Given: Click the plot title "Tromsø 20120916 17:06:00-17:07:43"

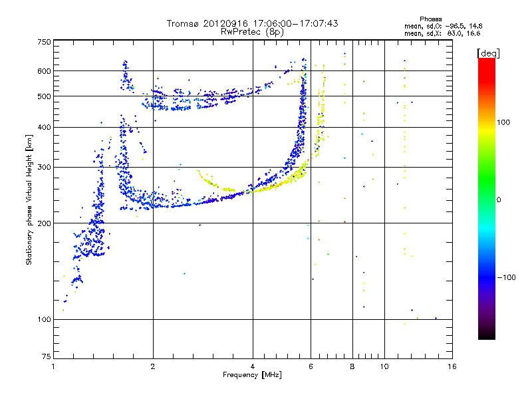Looking at the screenshot, I should click(252, 23).
